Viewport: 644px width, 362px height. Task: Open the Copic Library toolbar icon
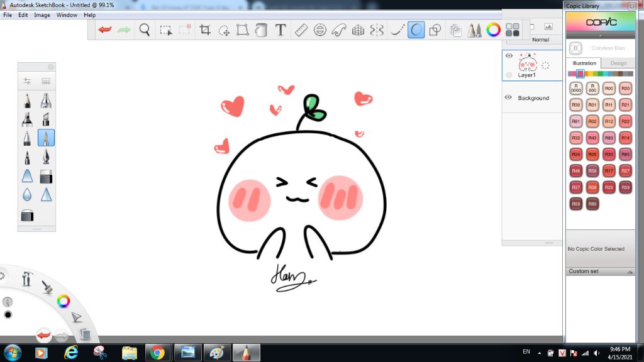[513, 30]
